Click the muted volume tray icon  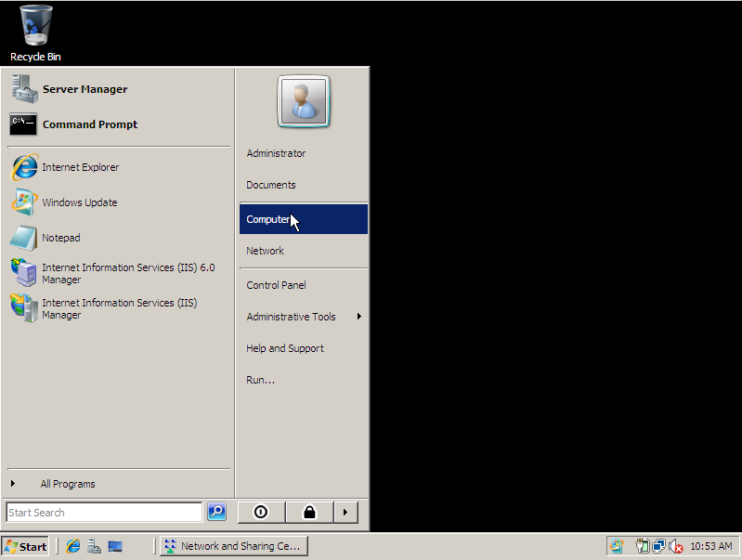pos(676,547)
